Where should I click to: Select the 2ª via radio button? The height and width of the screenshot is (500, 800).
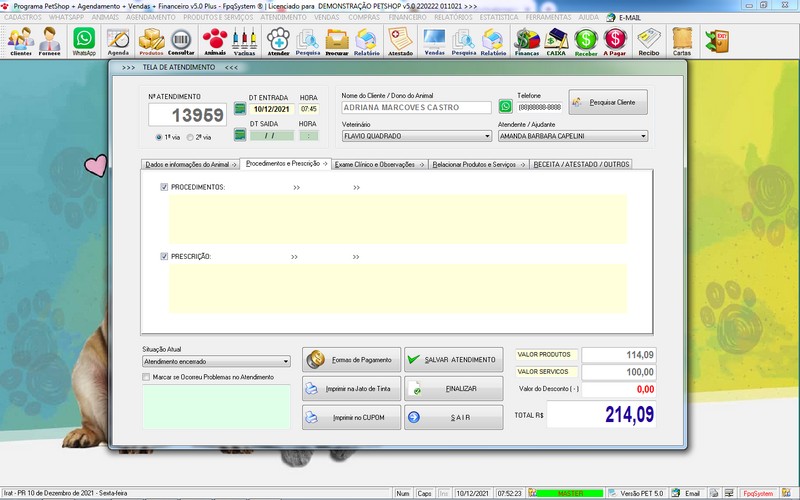coord(190,137)
